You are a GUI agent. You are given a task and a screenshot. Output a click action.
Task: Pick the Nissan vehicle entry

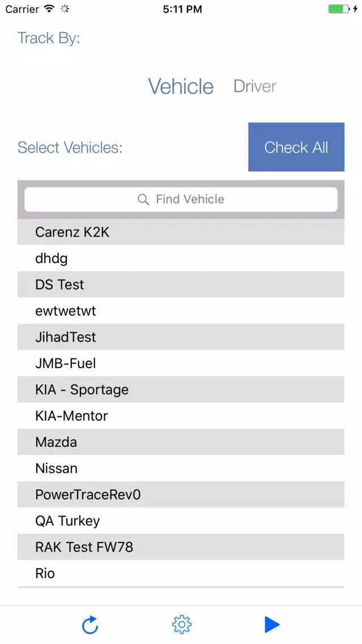181,468
